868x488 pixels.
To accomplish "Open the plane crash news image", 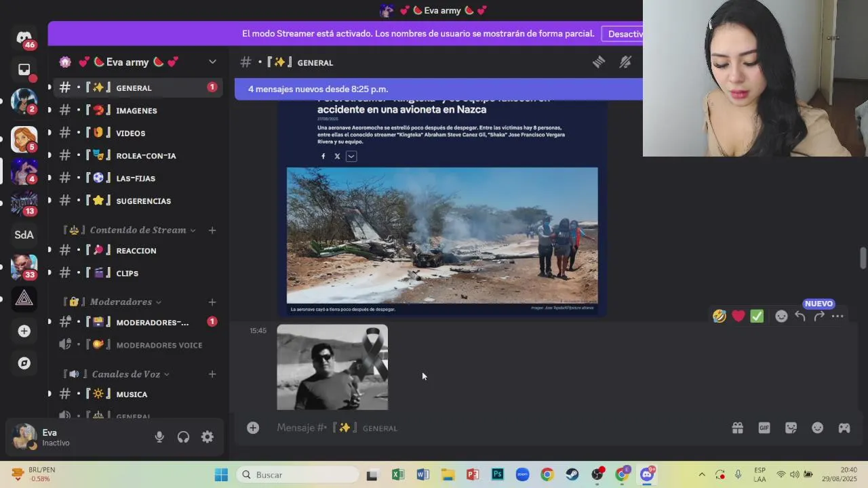I will [x=442, y=235].
